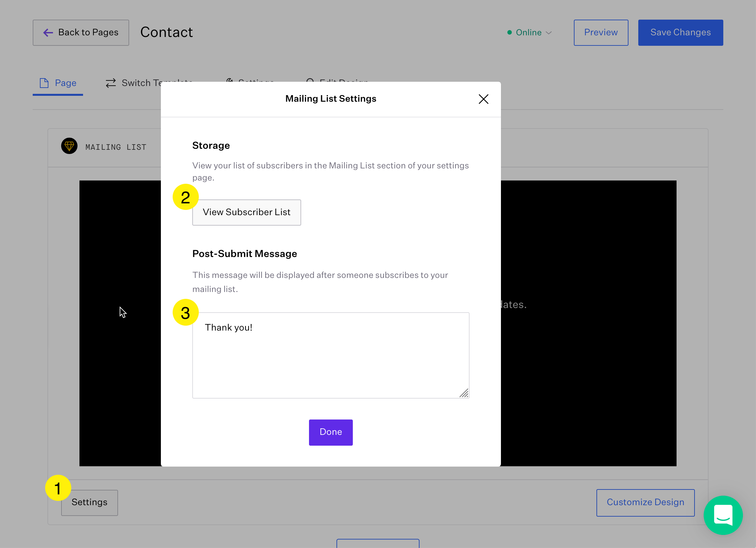Image resolution: width=756 pixels, height=548 pixels.
Task: Click the Mailing List diamond logo icon
Action: pos(69,146)
